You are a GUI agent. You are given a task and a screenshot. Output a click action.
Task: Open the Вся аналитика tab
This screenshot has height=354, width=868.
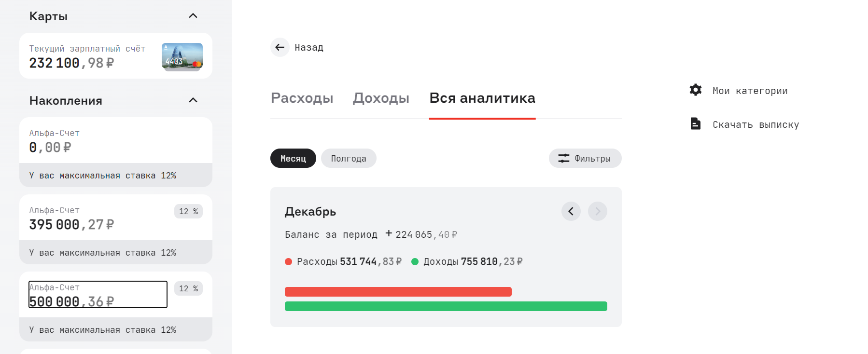[x=482, y=98]
